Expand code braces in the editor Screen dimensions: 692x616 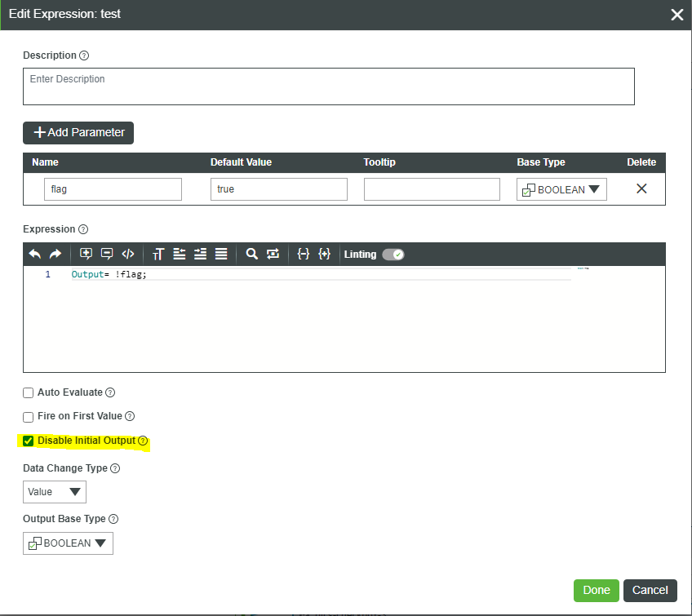coord(324,254)
